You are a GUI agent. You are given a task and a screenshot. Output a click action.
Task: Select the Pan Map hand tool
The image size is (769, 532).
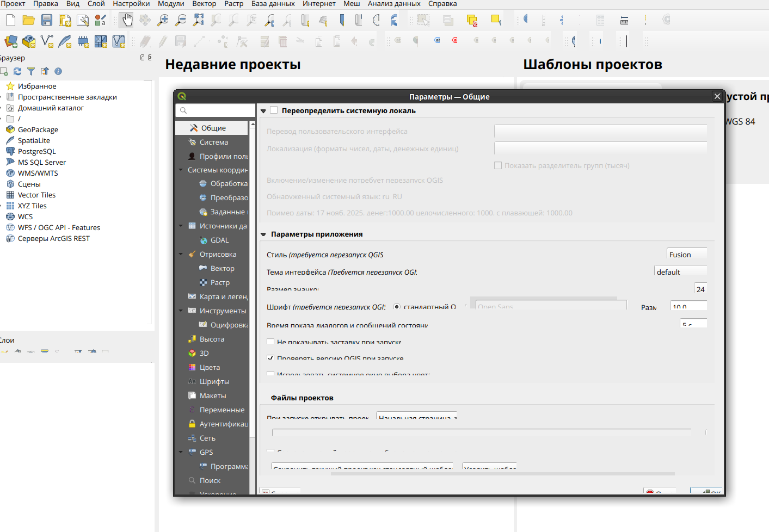[x=127, y=21]
